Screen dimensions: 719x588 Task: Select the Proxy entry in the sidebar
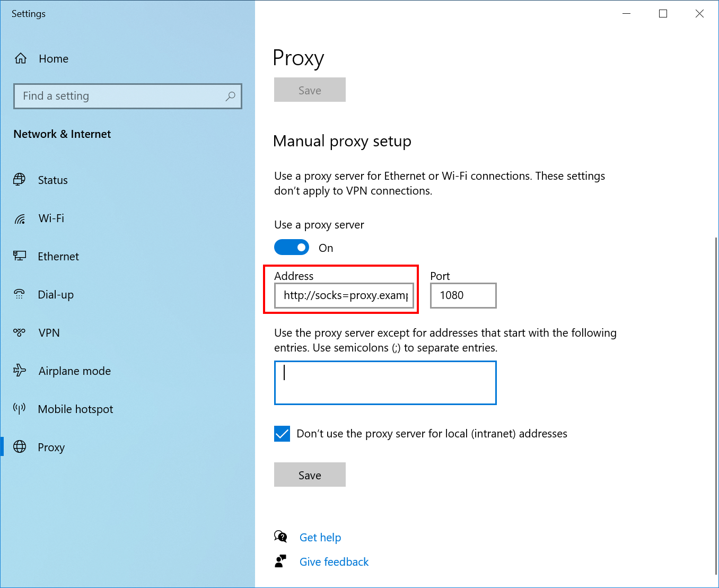click(x=51, y=447)
